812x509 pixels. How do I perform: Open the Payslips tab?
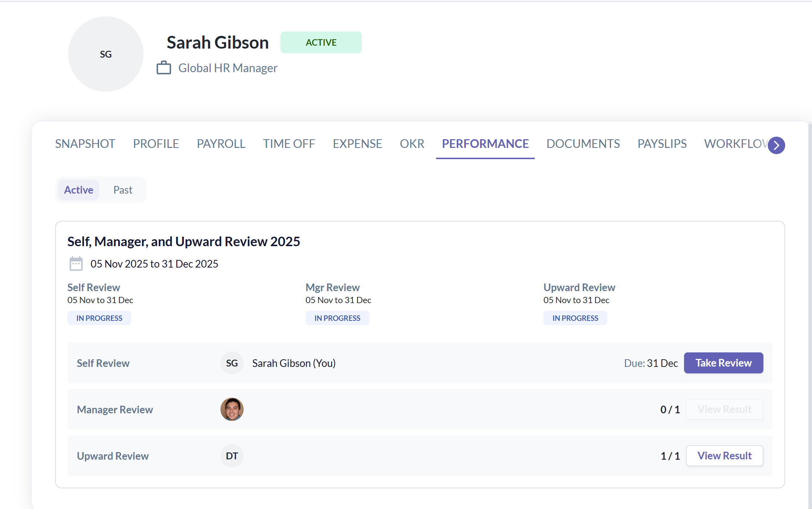662,144
